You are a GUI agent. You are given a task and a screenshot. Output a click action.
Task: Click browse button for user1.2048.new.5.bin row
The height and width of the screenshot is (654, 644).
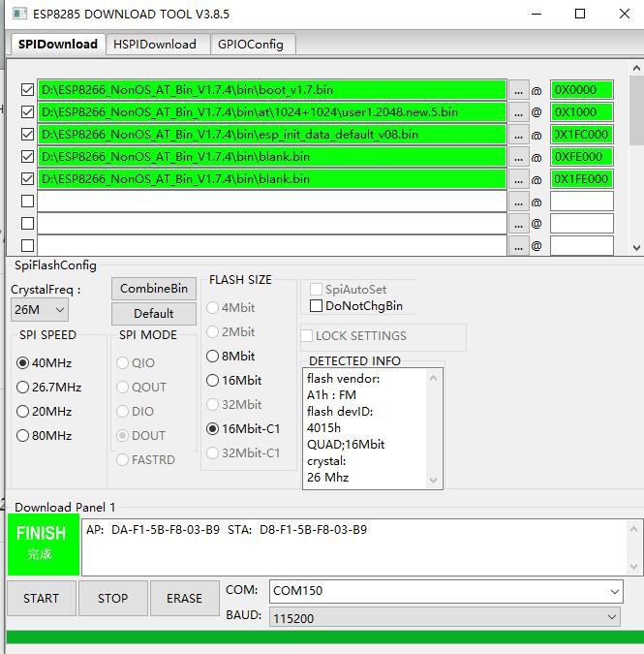(519, 112)
